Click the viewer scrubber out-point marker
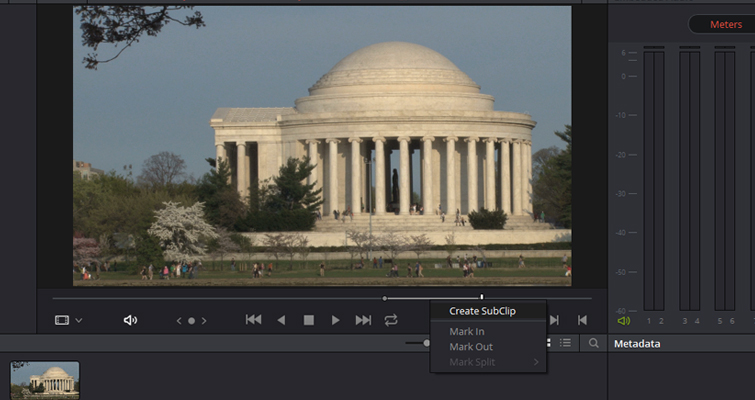The height and width of the screenshot is (400, 755). (x=481, y=297)
